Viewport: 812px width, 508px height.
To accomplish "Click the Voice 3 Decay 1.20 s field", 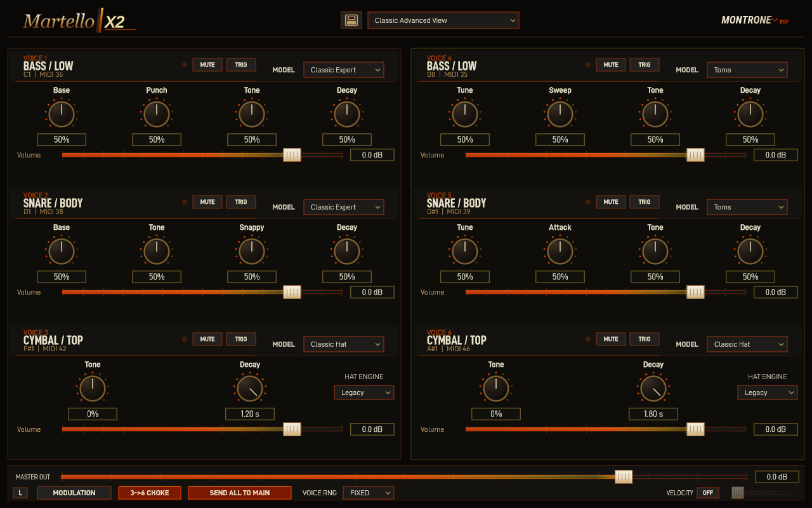I will [x=250, y=414].
